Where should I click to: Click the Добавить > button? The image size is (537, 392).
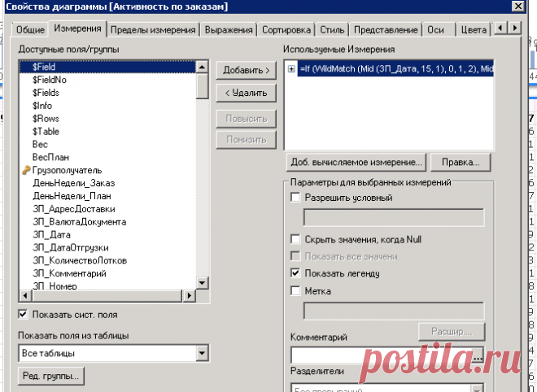tap(246, 71)
